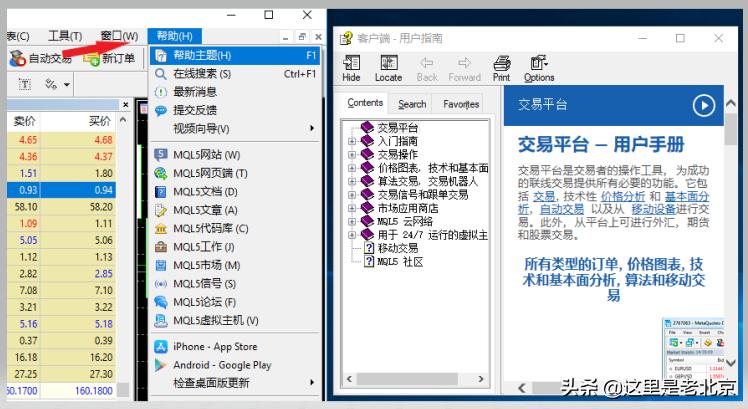Click help content scroll up arrow

(x=730, y=103)
